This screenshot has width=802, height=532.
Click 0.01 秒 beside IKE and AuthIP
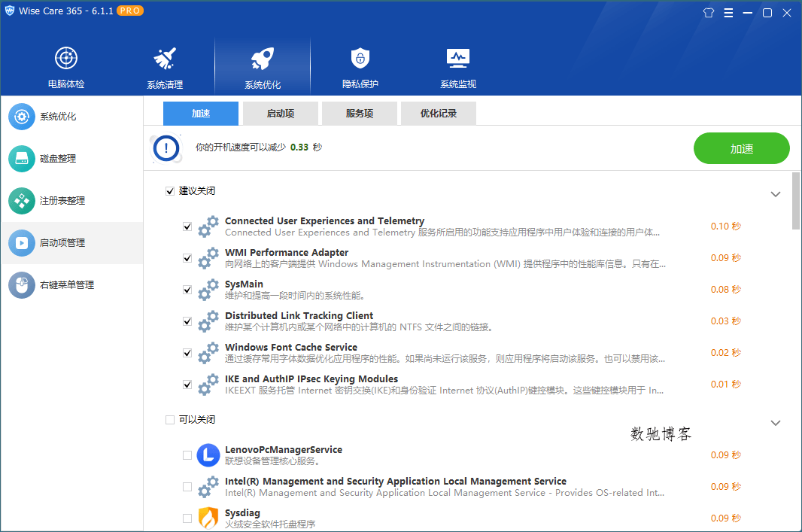pyautogui.click(x=726, y=385)
